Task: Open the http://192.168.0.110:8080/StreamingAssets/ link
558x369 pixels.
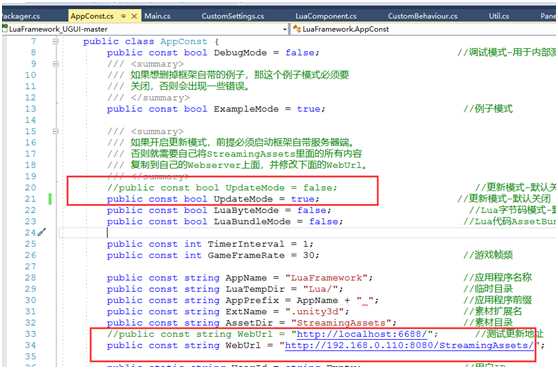Action: click(x=409, y=345)
